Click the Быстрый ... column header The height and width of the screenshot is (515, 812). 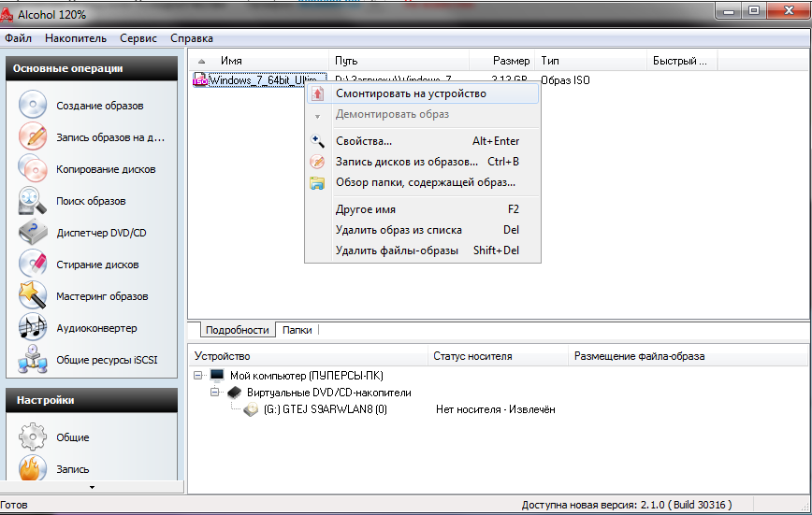pyautogui.click(x=682, y=61)
